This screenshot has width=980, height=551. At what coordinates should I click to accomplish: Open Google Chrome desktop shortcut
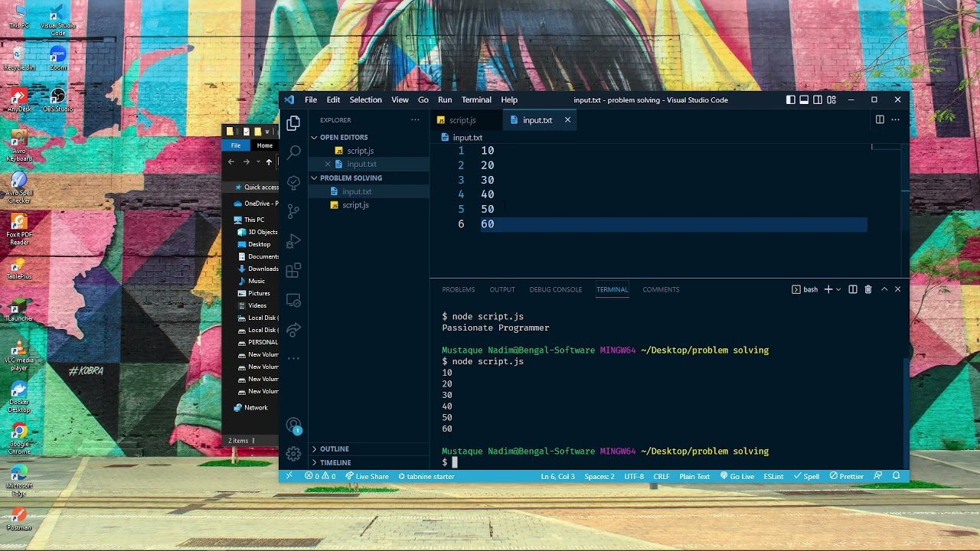click(x=19, y=438)
